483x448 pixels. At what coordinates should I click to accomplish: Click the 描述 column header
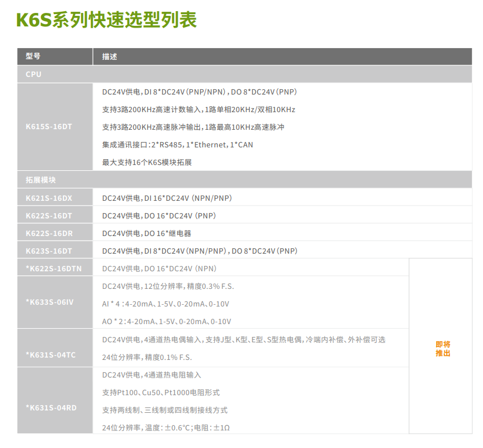pyautogui.click(x=110, y=57)
